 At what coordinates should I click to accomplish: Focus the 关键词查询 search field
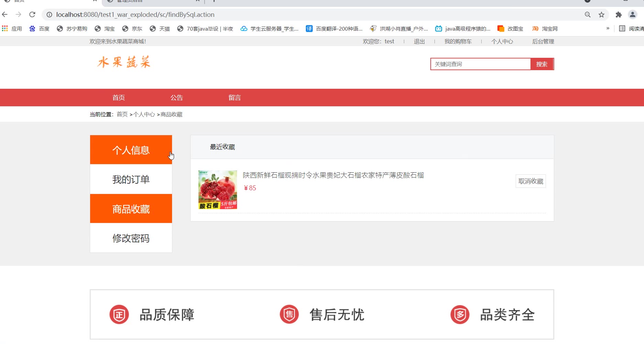[x=481, y=64]
